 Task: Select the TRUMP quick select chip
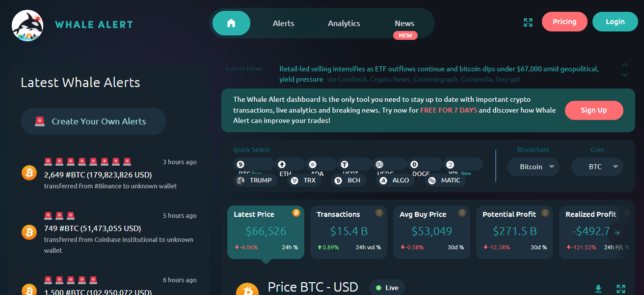click(x=254, y=180)
